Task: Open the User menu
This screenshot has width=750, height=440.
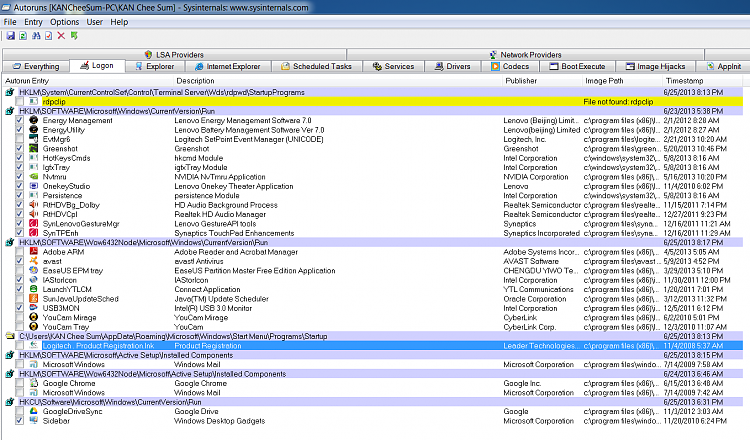Action: click(94, 22)
